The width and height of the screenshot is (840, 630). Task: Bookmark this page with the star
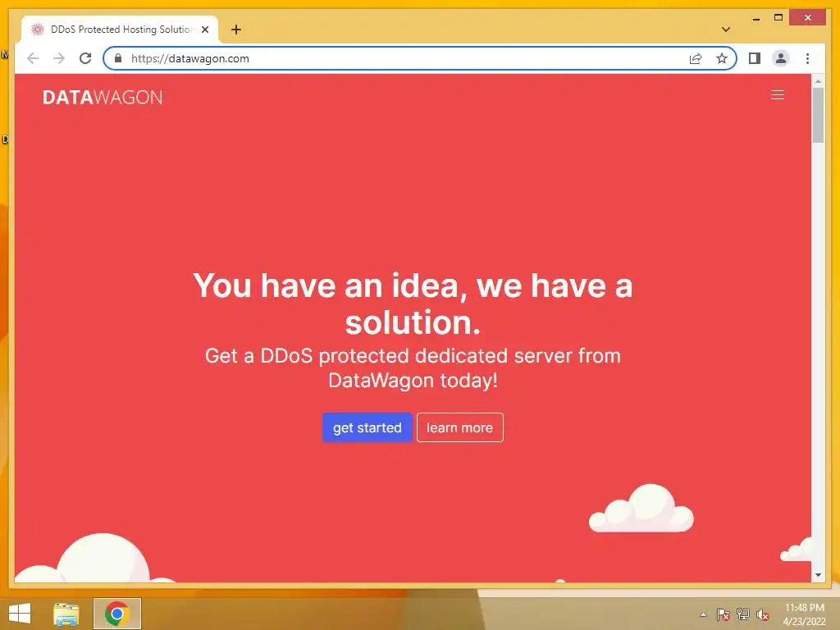coord(722,58)
